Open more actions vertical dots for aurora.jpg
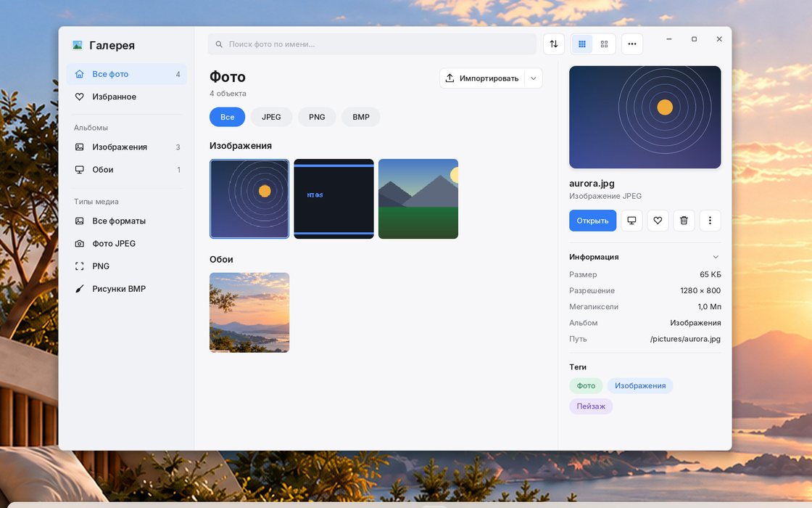Viewport: 812px width, 508px height. (x=710, y=221)
